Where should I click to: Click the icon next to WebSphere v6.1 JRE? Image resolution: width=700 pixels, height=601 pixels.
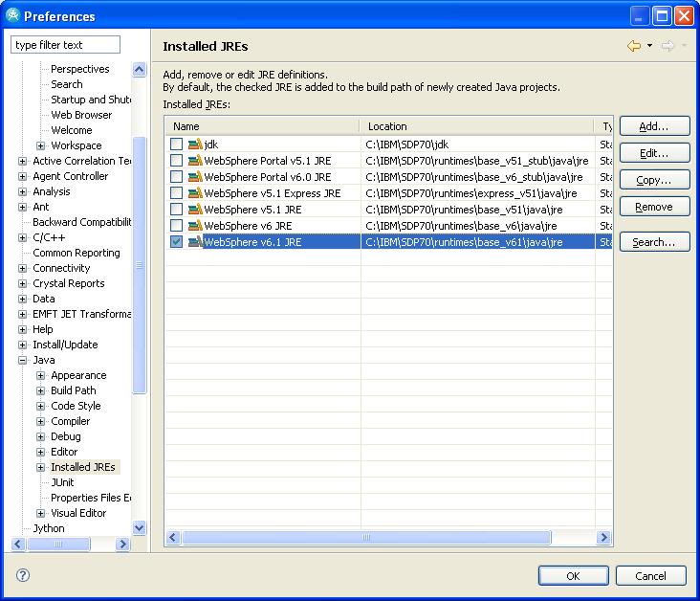tap(195, 242)
